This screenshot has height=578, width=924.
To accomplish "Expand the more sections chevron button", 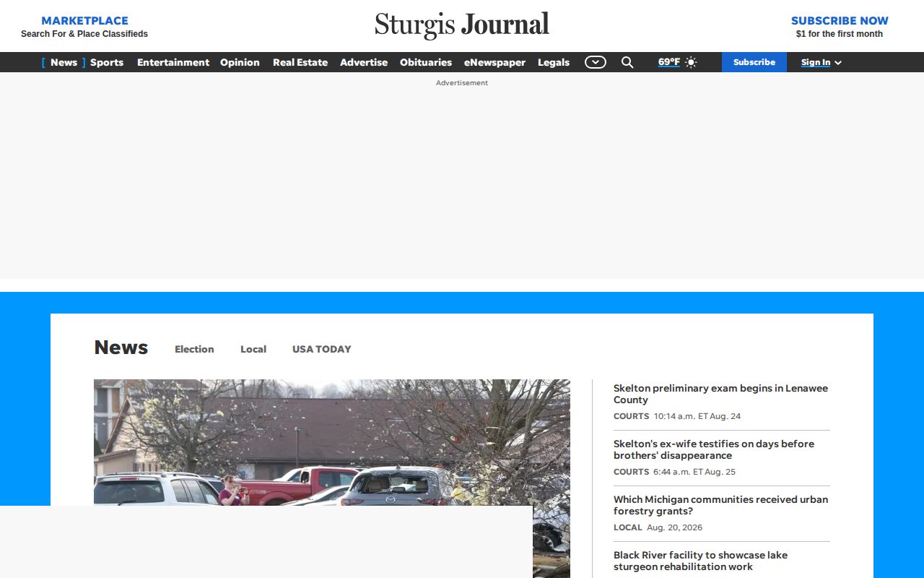I will pyautogui.click(x=596, y=62).
